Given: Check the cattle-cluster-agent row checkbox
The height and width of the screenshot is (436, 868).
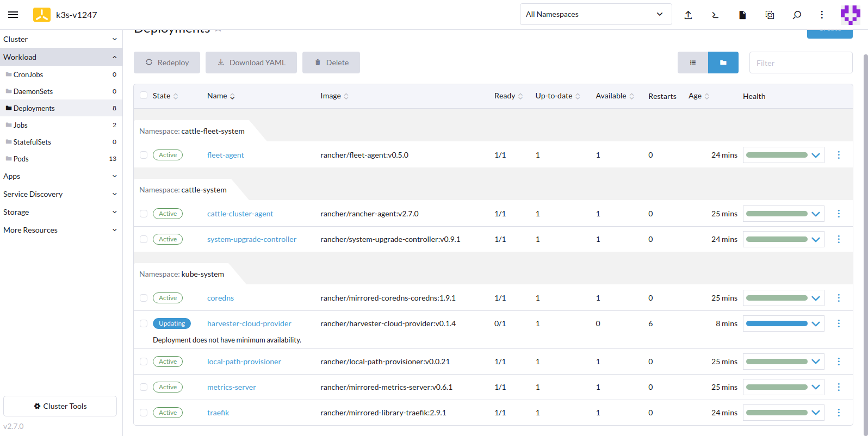Looking at the screenshot, I should [144, 214].
